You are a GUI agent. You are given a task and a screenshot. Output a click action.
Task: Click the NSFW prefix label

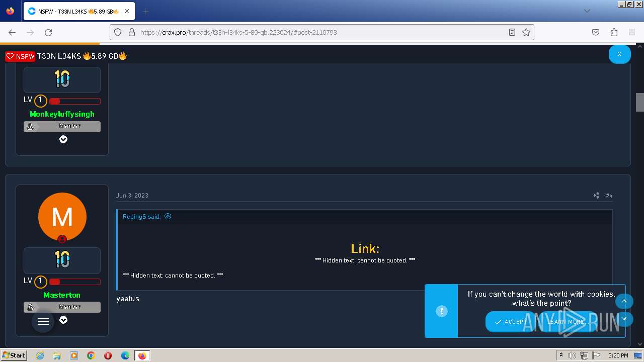(20, 56)
